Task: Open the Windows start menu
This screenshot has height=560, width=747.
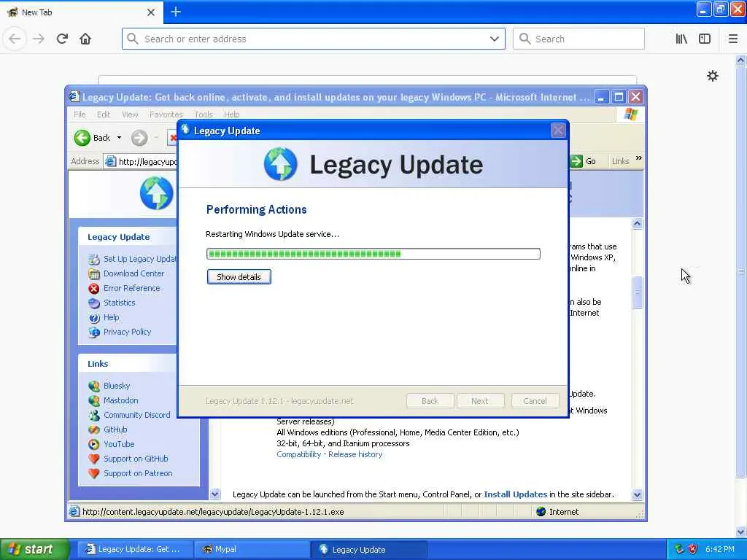Action: tap(34, 549)
